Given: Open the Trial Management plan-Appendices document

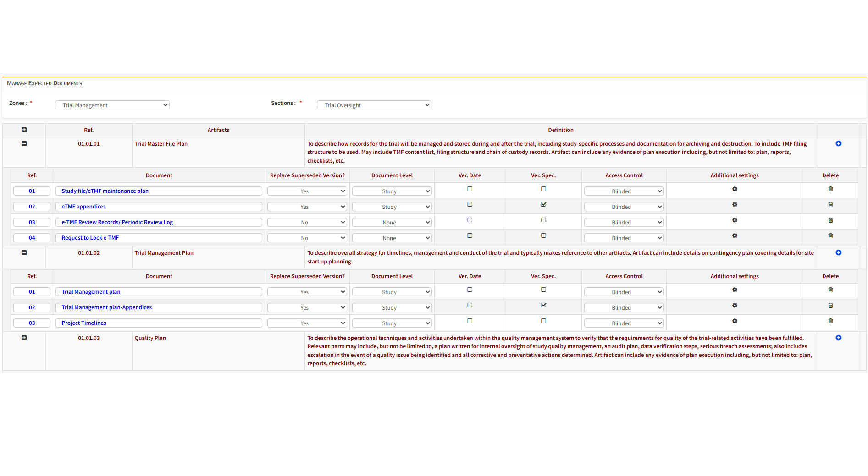Looking at the screenshot, I should tap(106, 307).
